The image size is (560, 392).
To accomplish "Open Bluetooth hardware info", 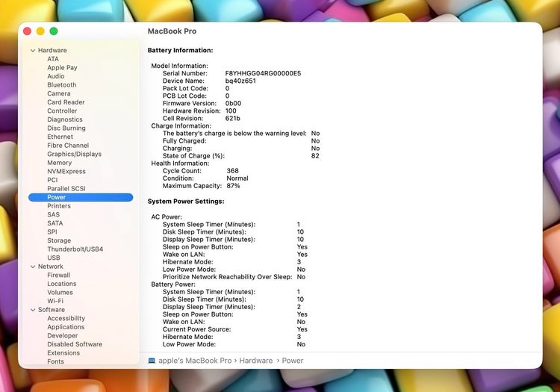I will [x=62, y=85].
